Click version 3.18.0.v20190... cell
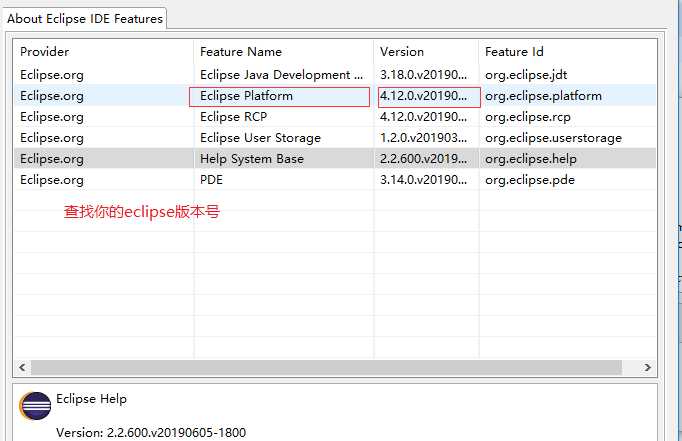 pyautogui.click(x=423, y=75)
